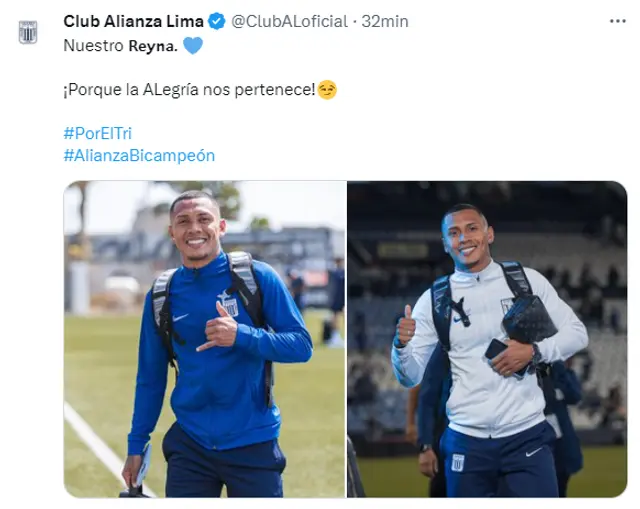
Task: Open the left photo with blue jacket
Action: [x=204, y=339]
